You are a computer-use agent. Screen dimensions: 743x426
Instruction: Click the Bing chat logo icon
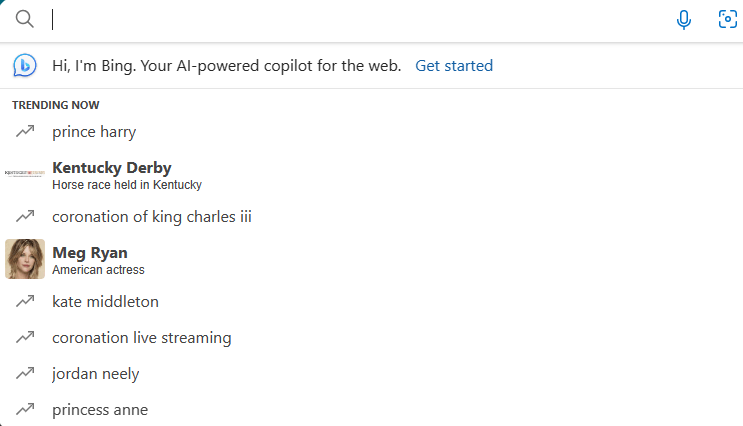tap(25, 66)
